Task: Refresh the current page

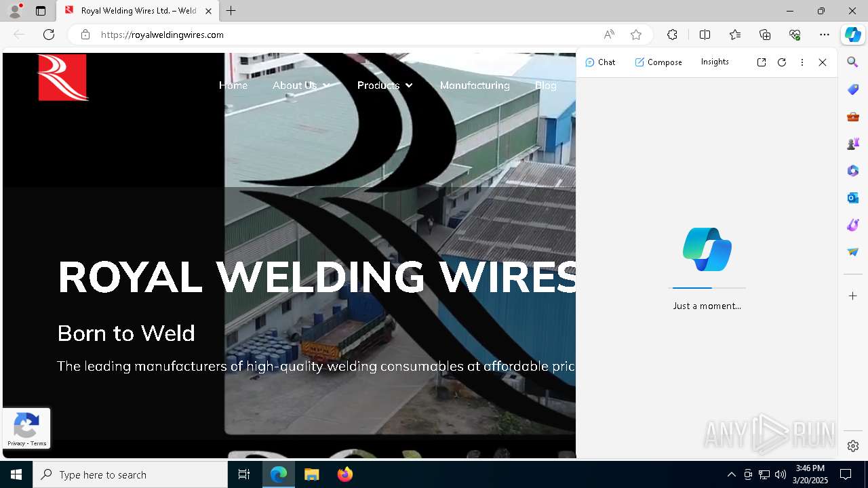Action: pyautogui.click(x=49, y=35)
